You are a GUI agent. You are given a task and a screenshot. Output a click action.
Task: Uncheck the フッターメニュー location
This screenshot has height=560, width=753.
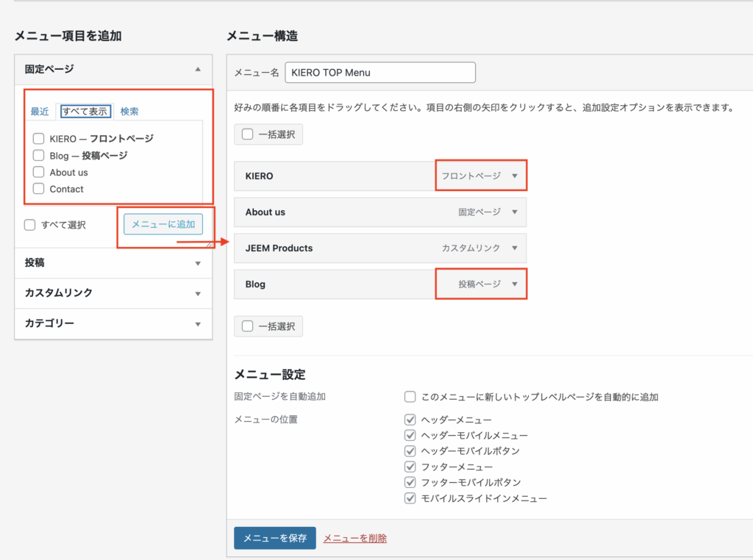(x=410, y=467)
